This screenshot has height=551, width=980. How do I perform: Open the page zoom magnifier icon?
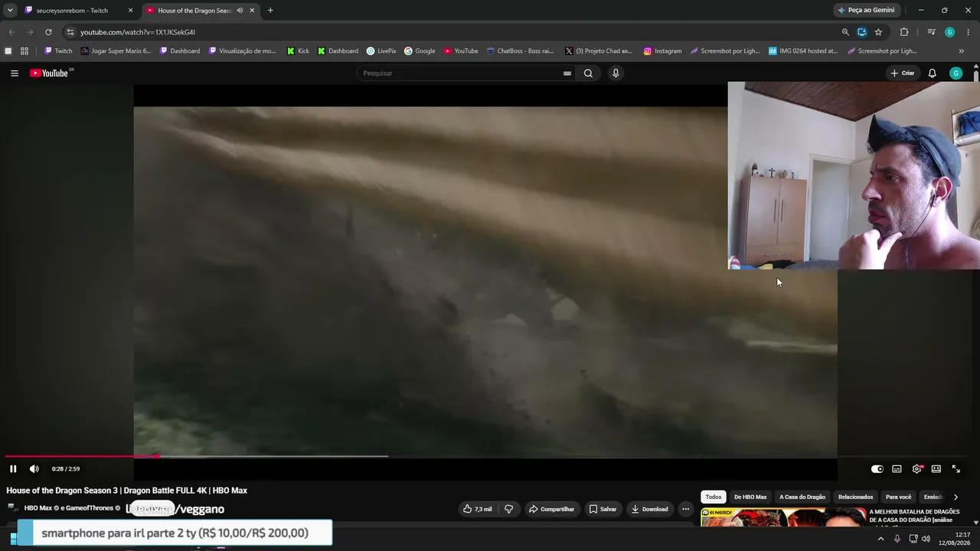pyautogui.click(x=845, y=32)
